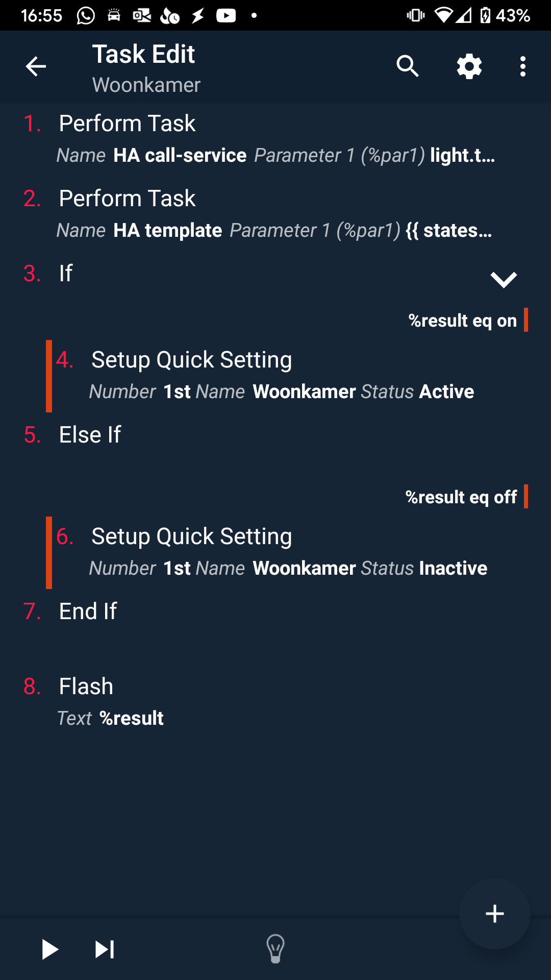Screen dimensions: 551x980
Task: Open the overflow menu
Action: [x=522, y=66]
